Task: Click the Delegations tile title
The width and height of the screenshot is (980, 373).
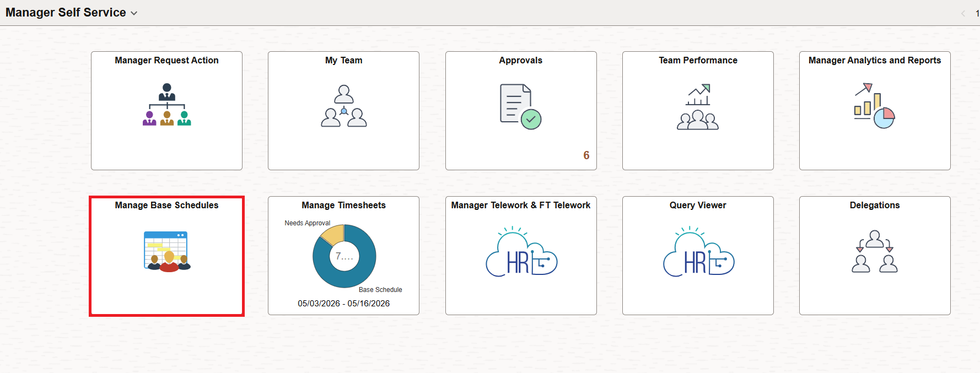Action: 875,205
